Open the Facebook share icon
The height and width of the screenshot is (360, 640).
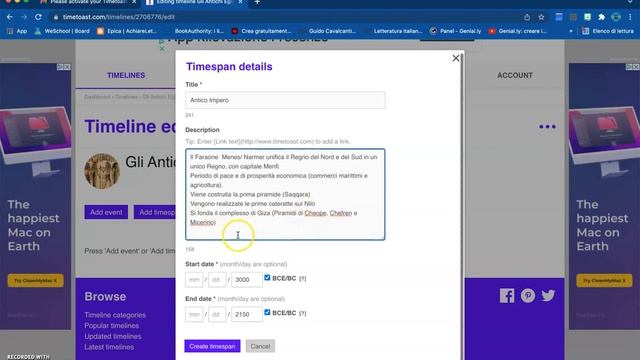(x=507, y=296)
